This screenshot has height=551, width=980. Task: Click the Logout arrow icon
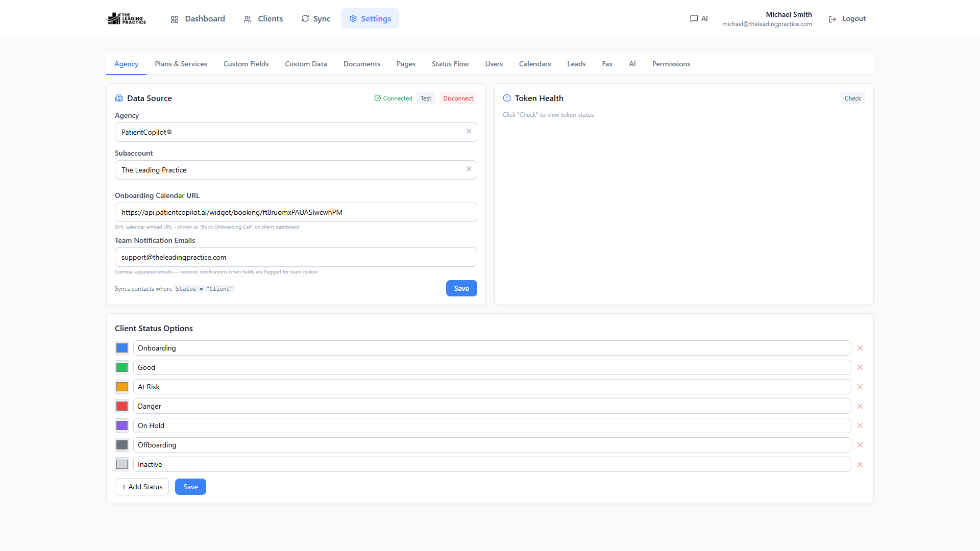coord(832,19)
